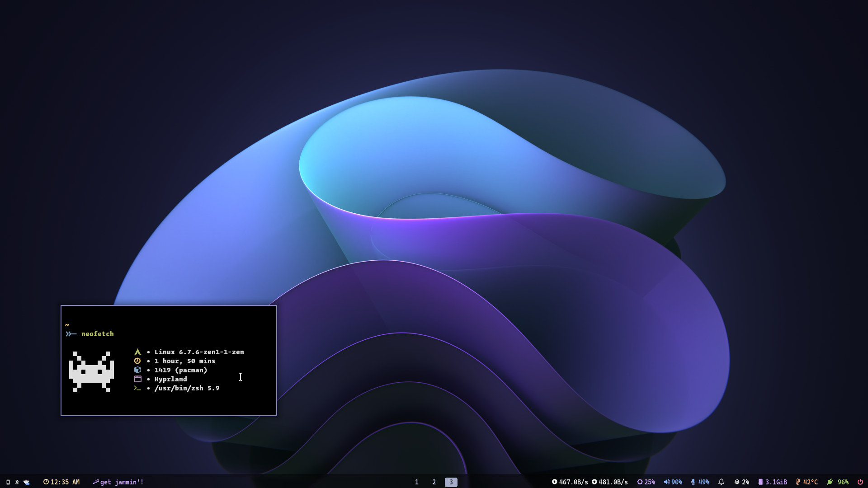868x488 pixels.
Task: Click the brightness 25% module
Action: (646, 482)
